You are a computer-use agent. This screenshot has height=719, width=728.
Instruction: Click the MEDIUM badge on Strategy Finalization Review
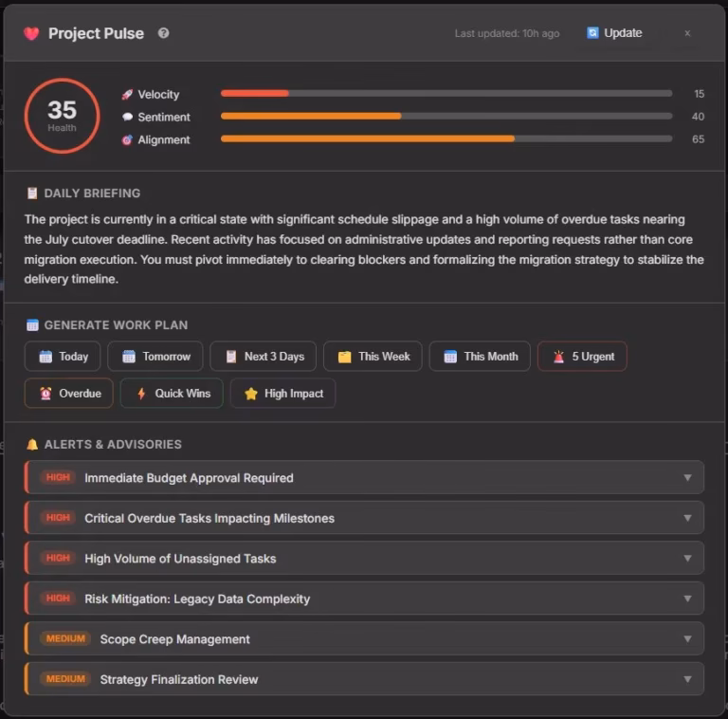[x=65, y=679]
